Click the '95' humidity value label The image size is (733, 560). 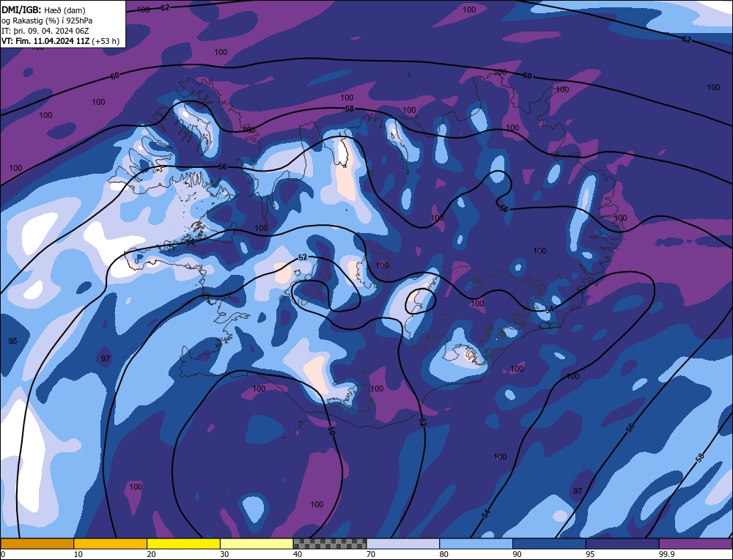coord(12,341)
